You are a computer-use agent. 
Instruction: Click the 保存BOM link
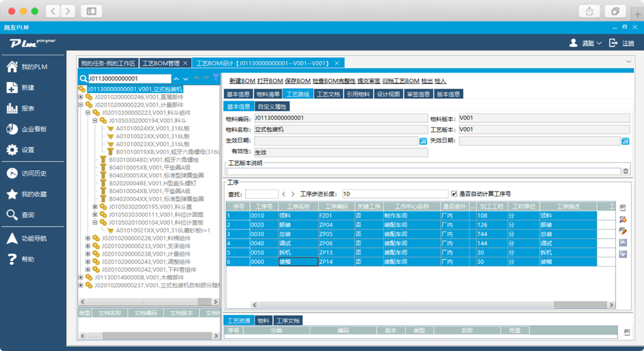click(x=298, y=81)
